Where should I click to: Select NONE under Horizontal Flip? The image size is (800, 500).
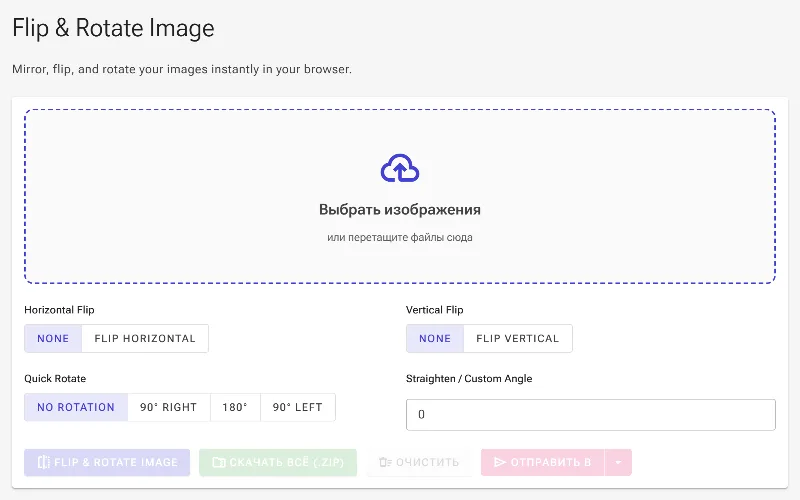pyautogui.click(x=53, y=338)
